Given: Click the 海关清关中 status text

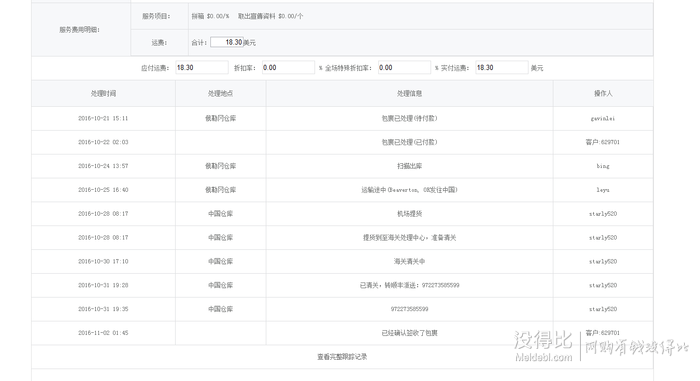Looking at the screenshot, I should pos(409,261).
